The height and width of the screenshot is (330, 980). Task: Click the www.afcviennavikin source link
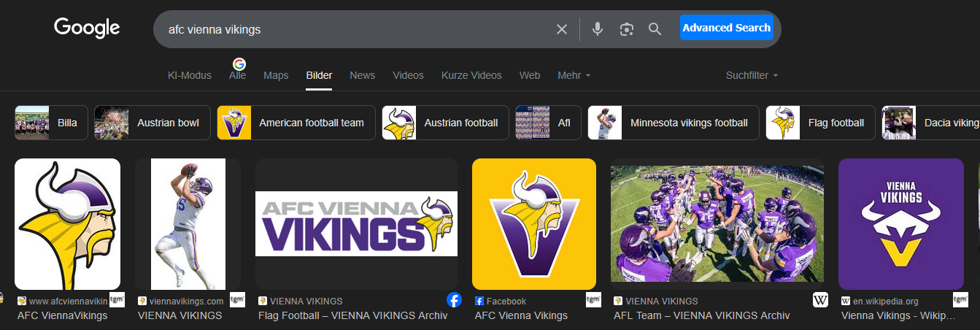point(69,301)
